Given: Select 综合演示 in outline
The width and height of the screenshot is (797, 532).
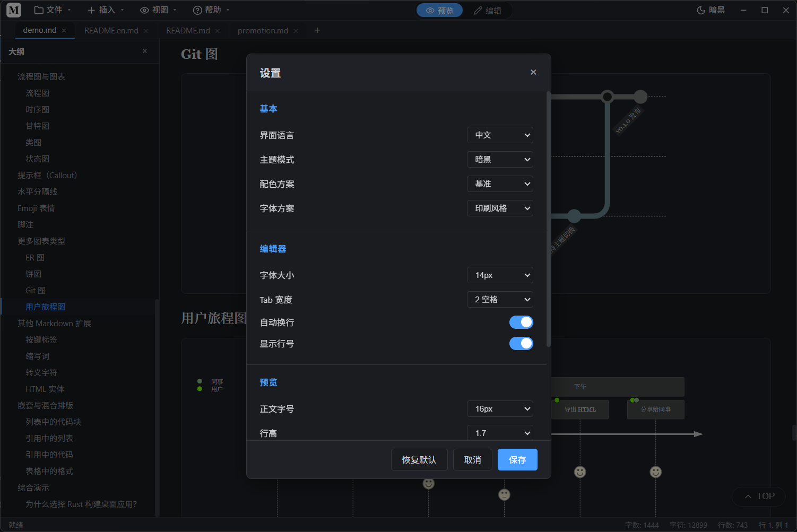Looking at the screenshot, I should 33,487.
